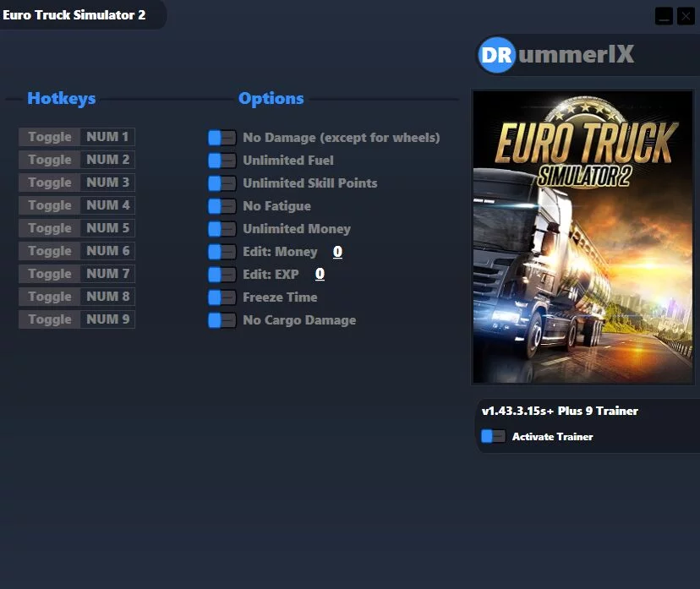This screenshot has width=700, height=589.
Task: Click the Euro Truck Simulator 2 window title
Action: point(74,14)
